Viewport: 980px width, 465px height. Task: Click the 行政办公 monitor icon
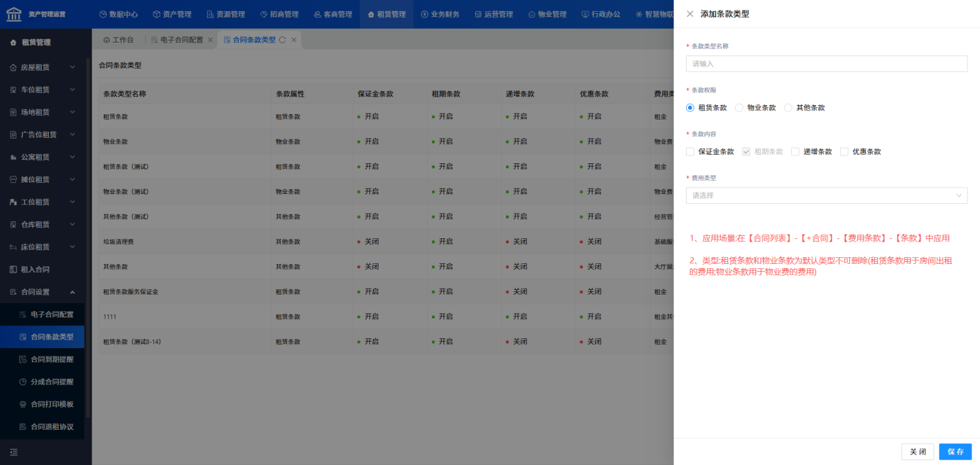585,14
